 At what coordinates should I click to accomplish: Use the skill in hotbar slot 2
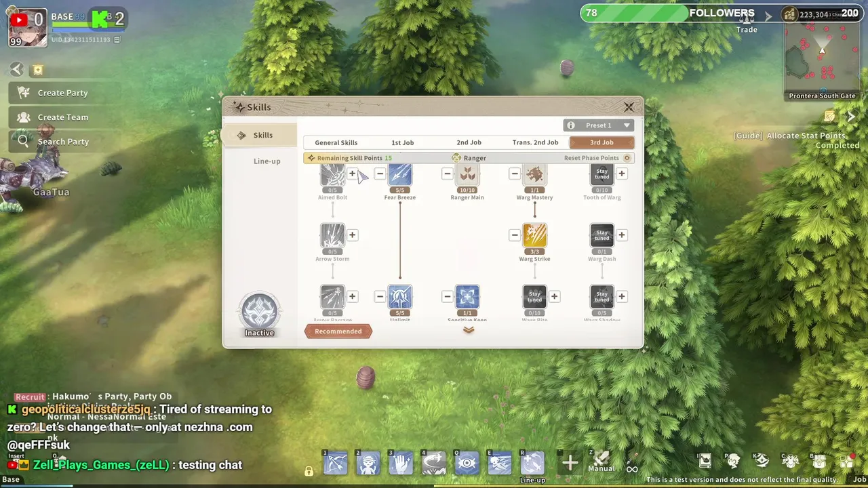click(x=368, y=463)
